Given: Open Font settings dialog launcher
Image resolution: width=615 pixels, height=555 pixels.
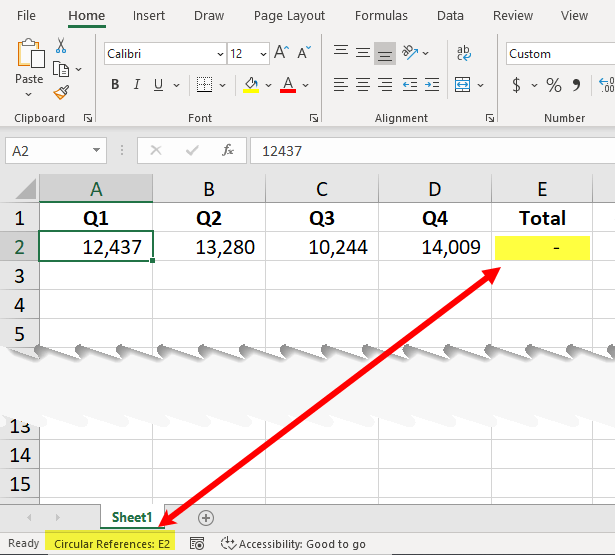Looking at the screenshot, I should coord(314,118).
